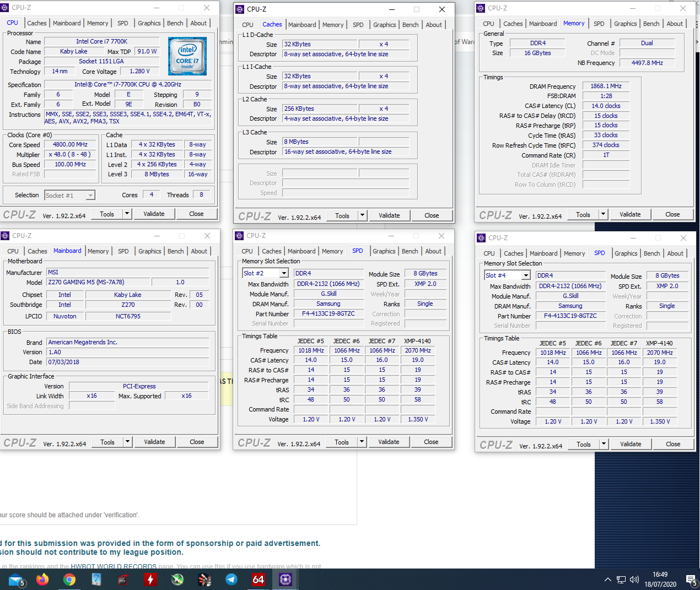Open the notification center icon
This screenshot has width=700, height=590.
(691, 580)
